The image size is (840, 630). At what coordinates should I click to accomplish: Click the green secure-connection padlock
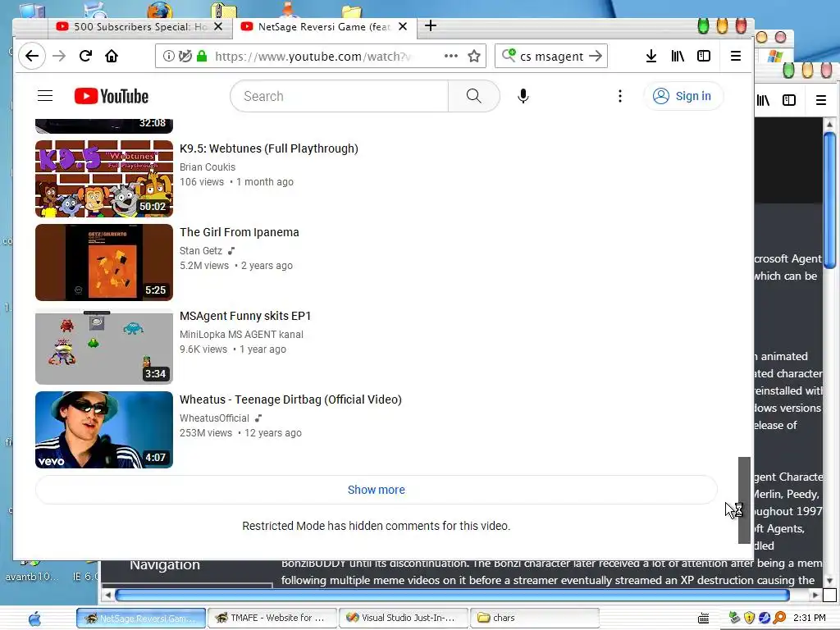202,56
